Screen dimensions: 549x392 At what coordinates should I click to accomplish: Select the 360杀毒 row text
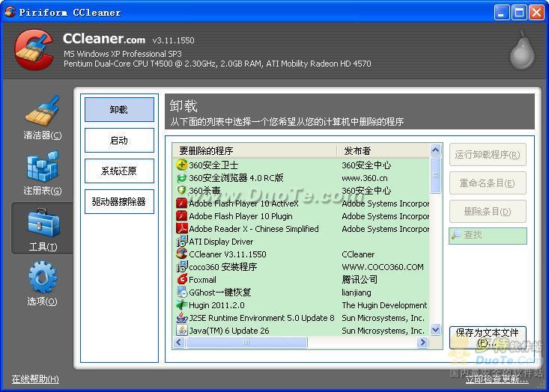coord(204,191)
